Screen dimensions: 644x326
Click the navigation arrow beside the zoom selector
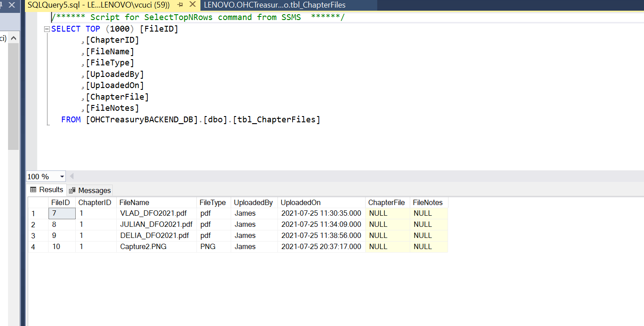[x=71, y=176]
